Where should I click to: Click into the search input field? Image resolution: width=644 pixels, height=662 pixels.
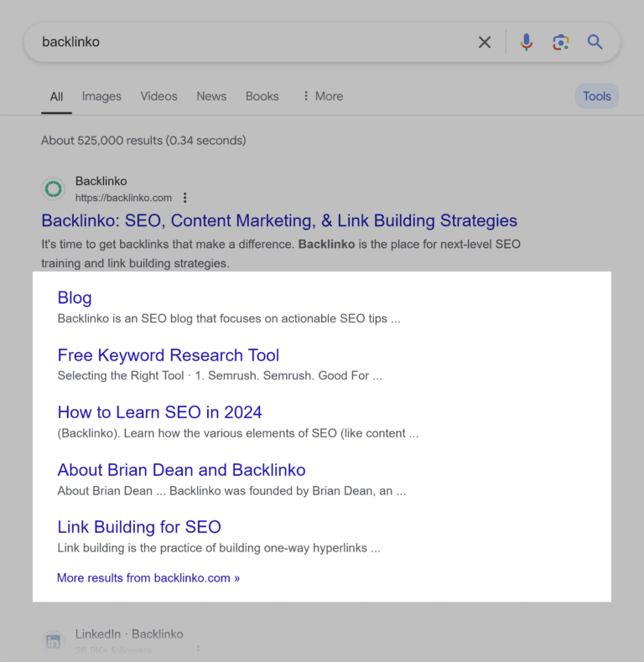[252, 42]
